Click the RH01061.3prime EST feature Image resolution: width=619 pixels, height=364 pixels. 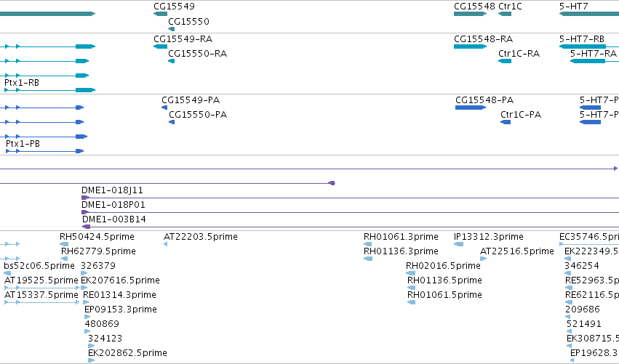368,244
